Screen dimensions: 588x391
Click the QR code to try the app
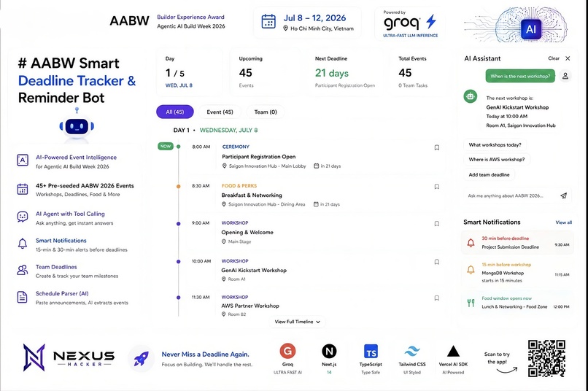[546, 358]
